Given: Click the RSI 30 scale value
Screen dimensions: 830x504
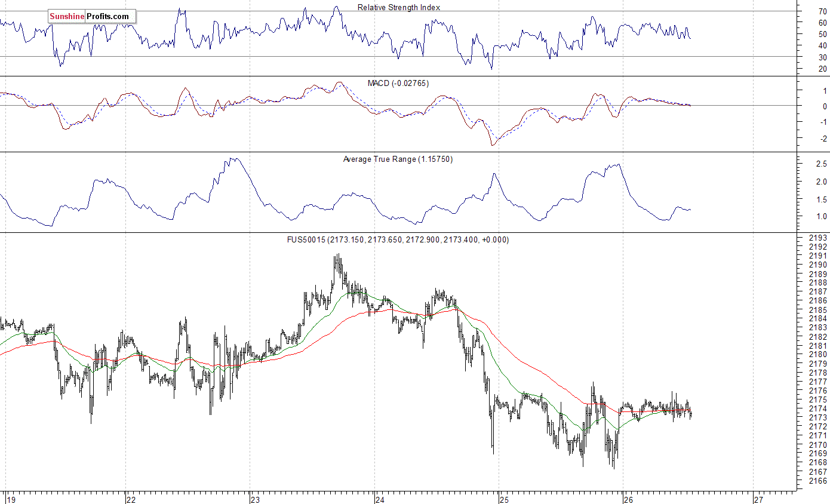Looking at the screenshot, I should point(822,57).
